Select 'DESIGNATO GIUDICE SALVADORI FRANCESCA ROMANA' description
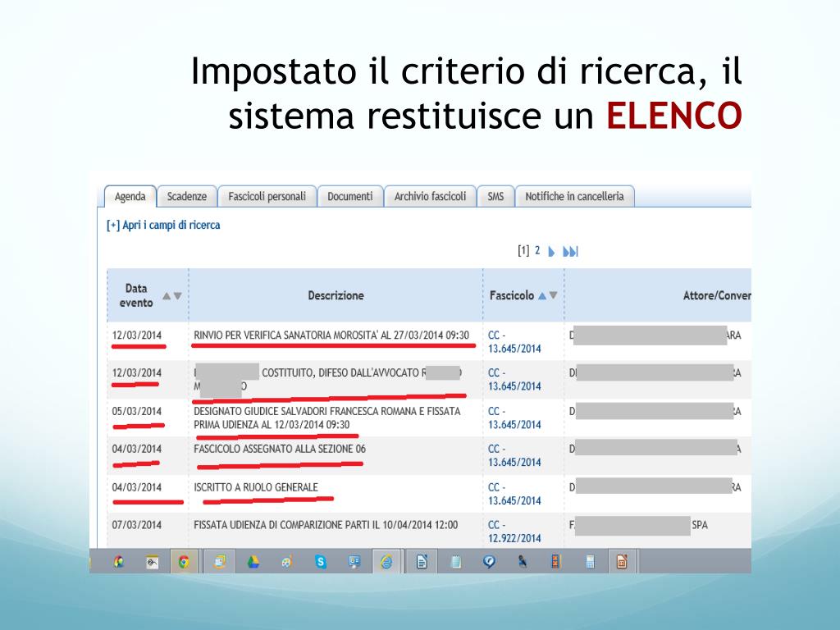This screenshot has height=630, width=840. 326,418
